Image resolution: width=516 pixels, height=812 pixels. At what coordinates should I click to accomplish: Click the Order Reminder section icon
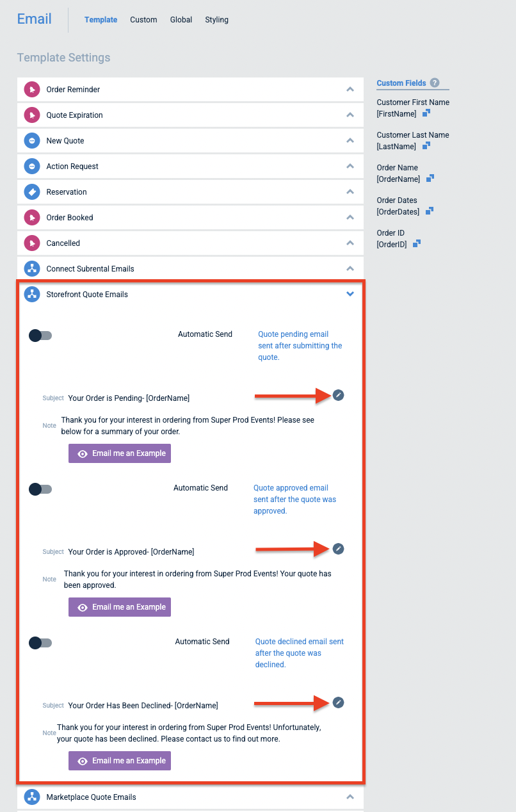pos(32,89)
